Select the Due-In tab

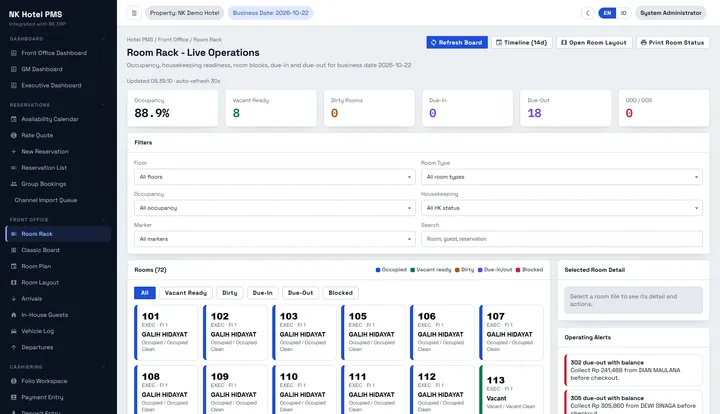[x=262, y=293]
